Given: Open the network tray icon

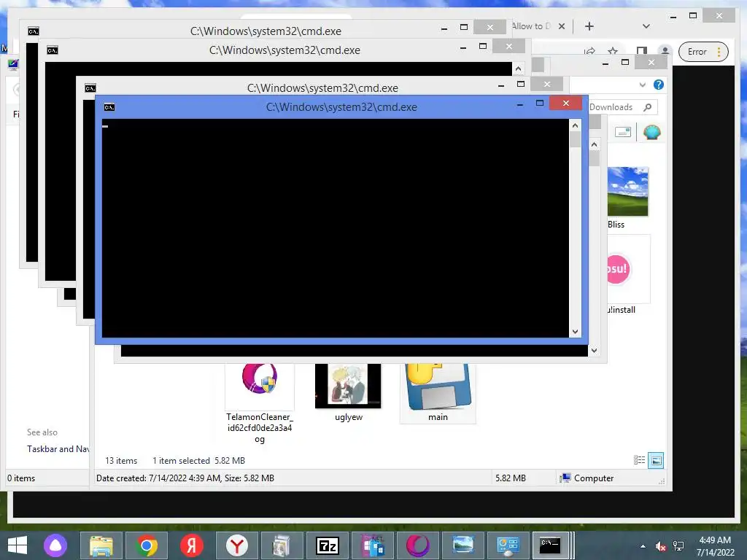Looking at the screenshot, I should (678, 546).
